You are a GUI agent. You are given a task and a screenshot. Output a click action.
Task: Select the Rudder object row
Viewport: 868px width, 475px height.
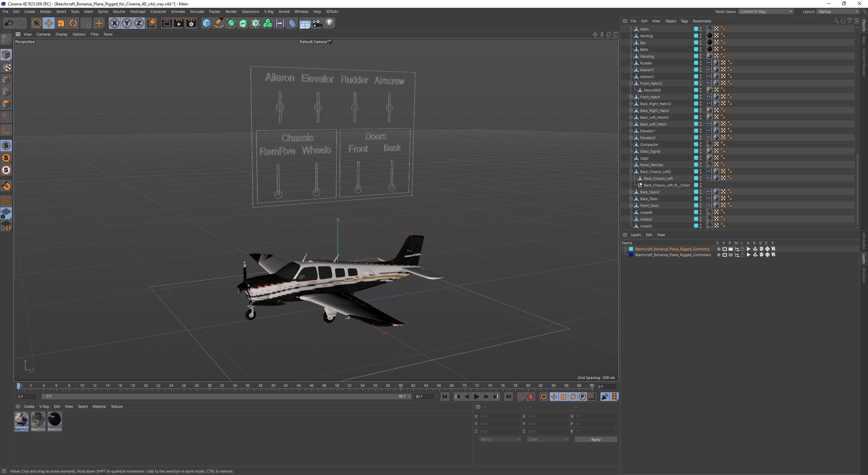point(646,63)
